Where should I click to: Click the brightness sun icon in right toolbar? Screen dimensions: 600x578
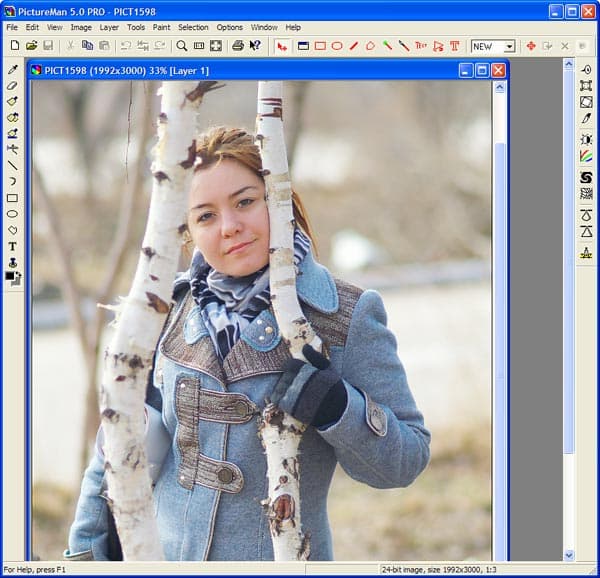click(x=586, y=140)
